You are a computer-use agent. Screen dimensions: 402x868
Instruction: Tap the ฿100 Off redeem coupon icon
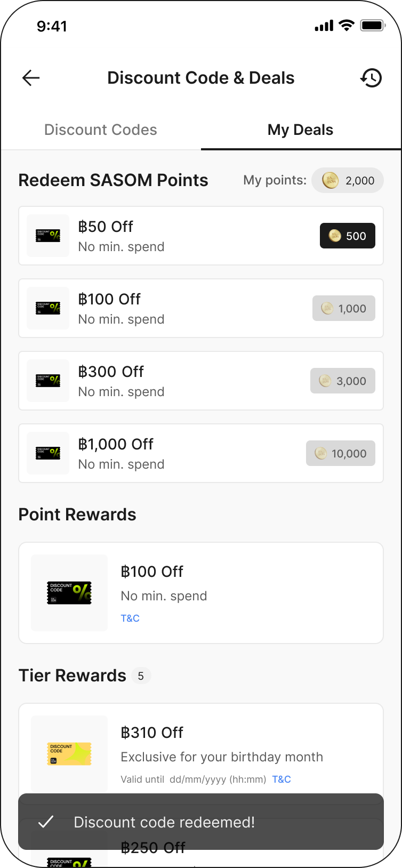(48, 308)
